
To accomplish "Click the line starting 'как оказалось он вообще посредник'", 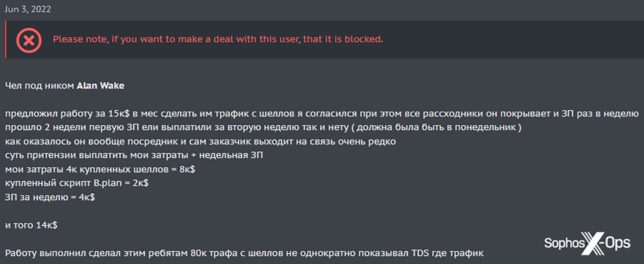I will [200, 142].
